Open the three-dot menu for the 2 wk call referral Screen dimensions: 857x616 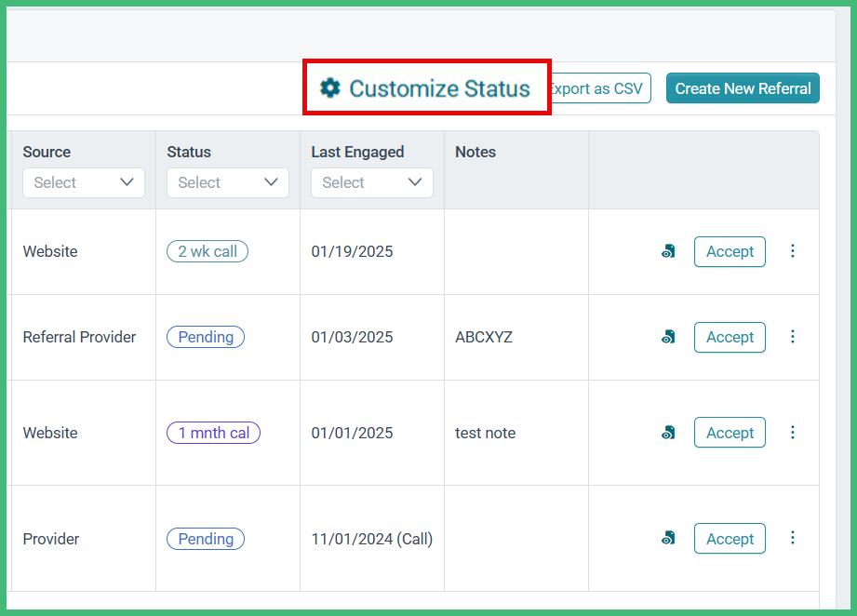click(x=792, y=250)
